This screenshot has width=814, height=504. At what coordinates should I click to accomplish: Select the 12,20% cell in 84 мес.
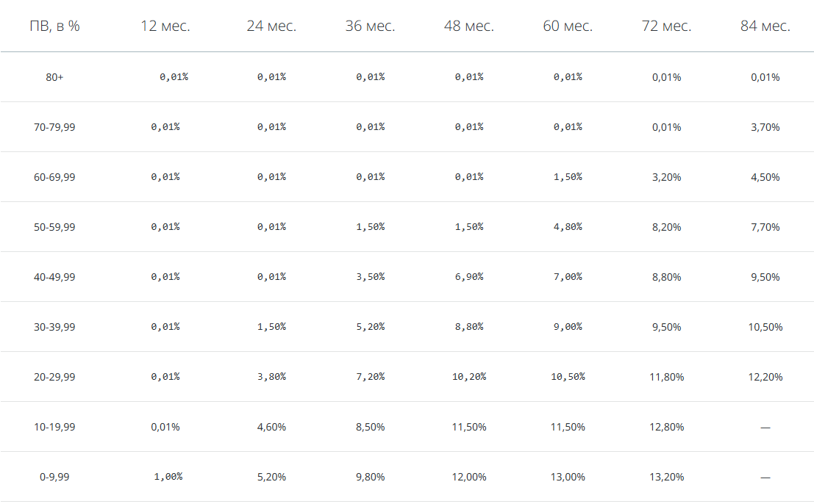coord(765,377)
